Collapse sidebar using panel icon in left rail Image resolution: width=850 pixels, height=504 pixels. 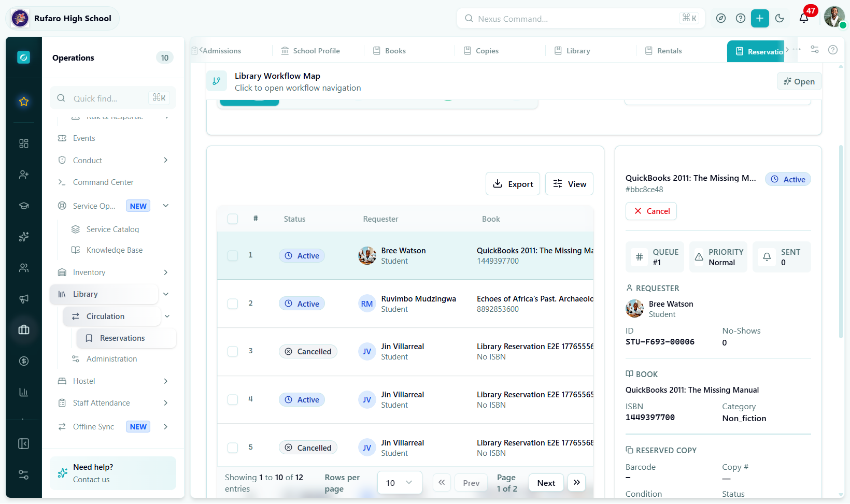coord(24,444)
